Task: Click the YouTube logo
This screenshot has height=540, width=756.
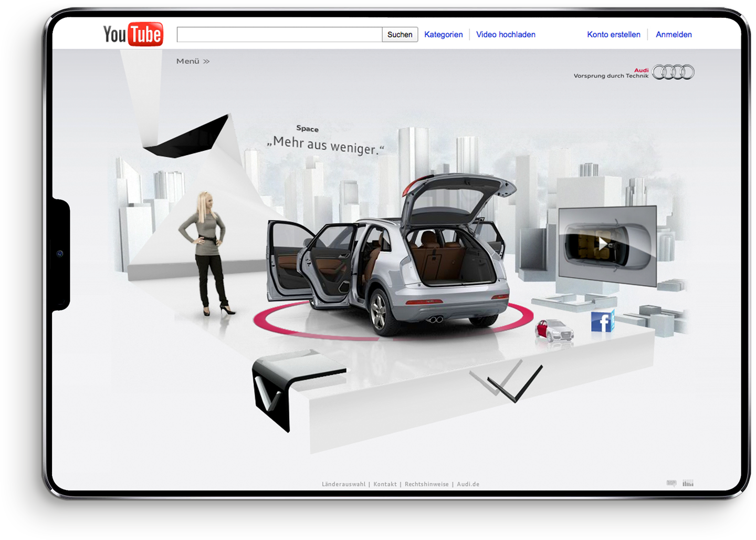Action: pyautogui.click(x=133, y=35)
